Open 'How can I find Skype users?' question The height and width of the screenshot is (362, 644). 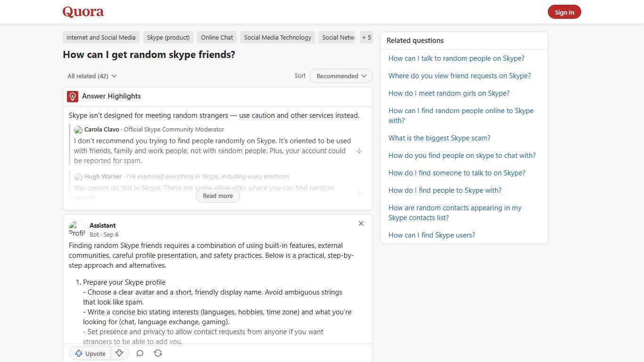tap(431, 235)
